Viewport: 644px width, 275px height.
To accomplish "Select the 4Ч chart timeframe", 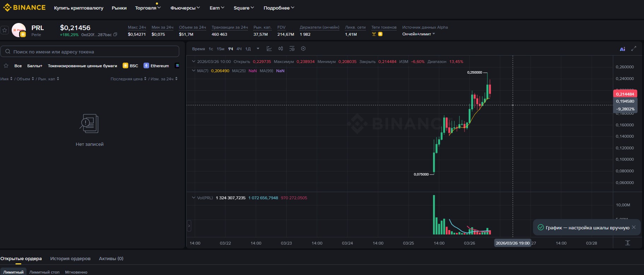I will click(x=239, y=49).
